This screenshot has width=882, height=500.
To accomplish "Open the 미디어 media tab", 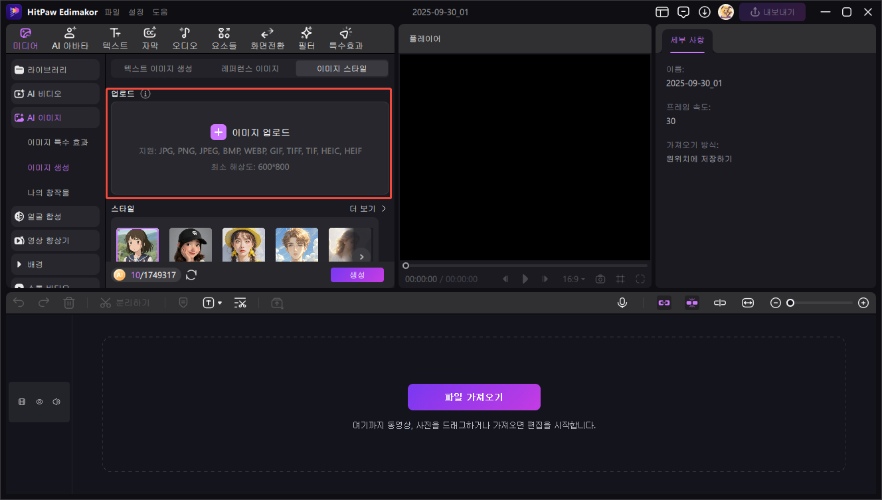I will click(x=25, y=38).
